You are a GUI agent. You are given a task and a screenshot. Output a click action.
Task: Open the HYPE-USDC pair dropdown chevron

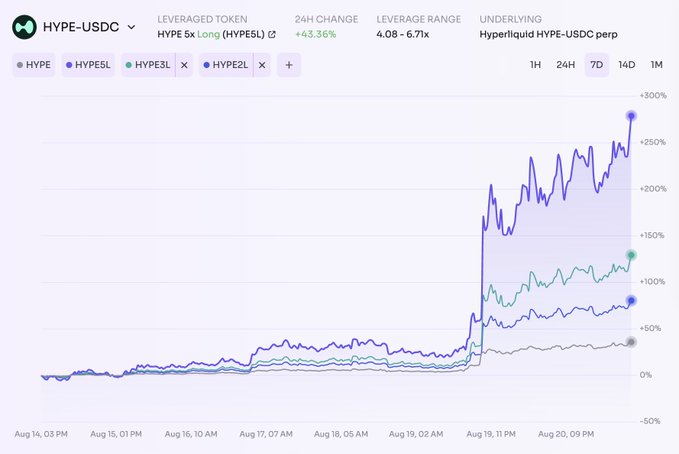point(131,27)
